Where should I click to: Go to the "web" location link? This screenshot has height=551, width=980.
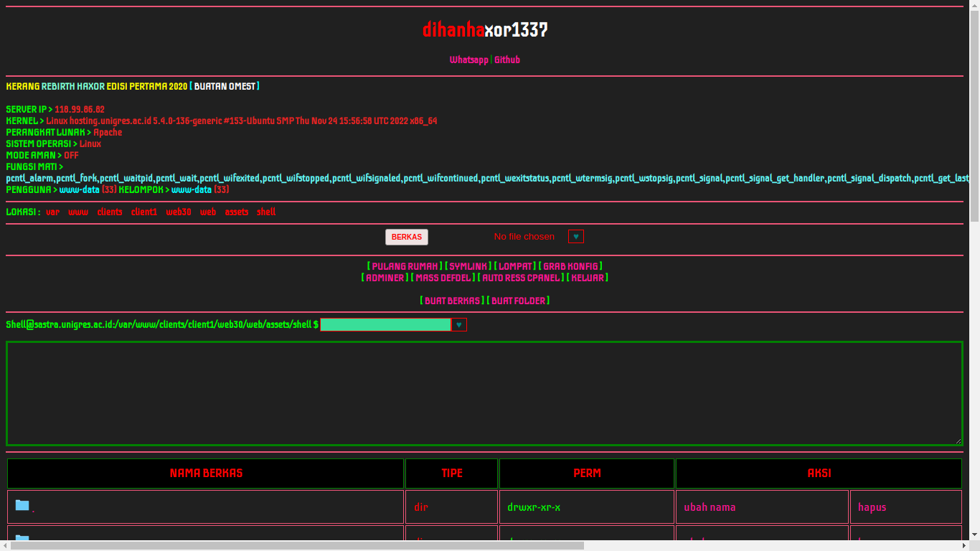click(x=208, y=212)
